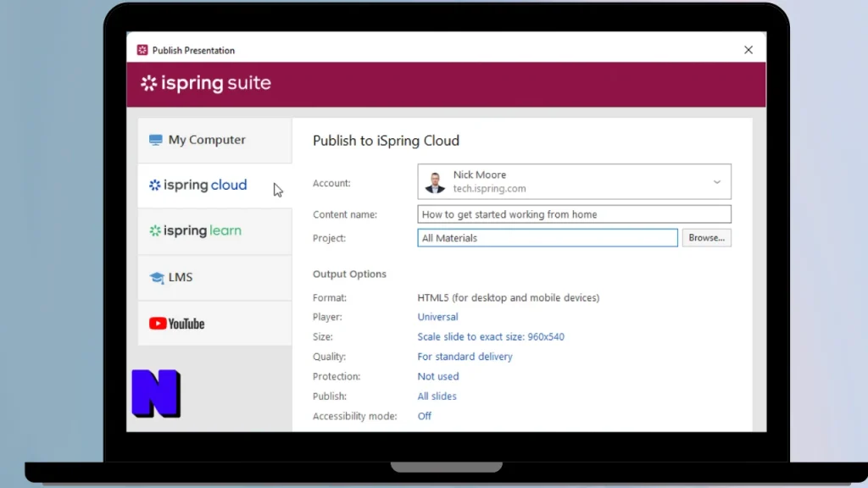Screen dimensions: 868x488
Task: Click the YouTube play logo icon
Action: (x=158, y=323)
